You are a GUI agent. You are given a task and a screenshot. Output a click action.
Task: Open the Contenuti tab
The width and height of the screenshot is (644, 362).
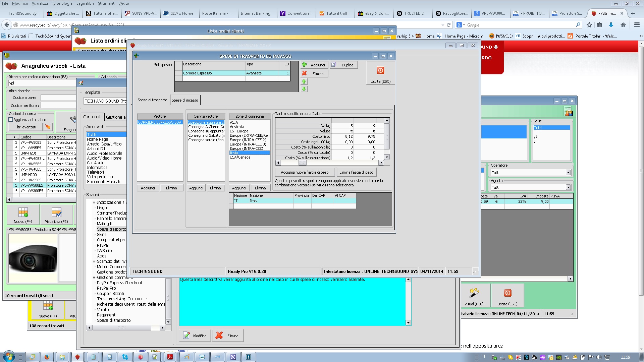point(92,117)
